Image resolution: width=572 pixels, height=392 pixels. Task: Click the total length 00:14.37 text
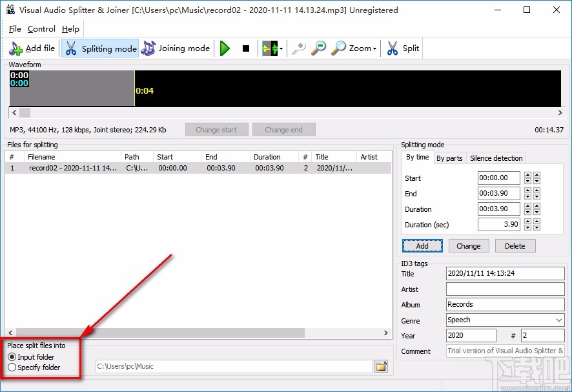pos(549,130)
